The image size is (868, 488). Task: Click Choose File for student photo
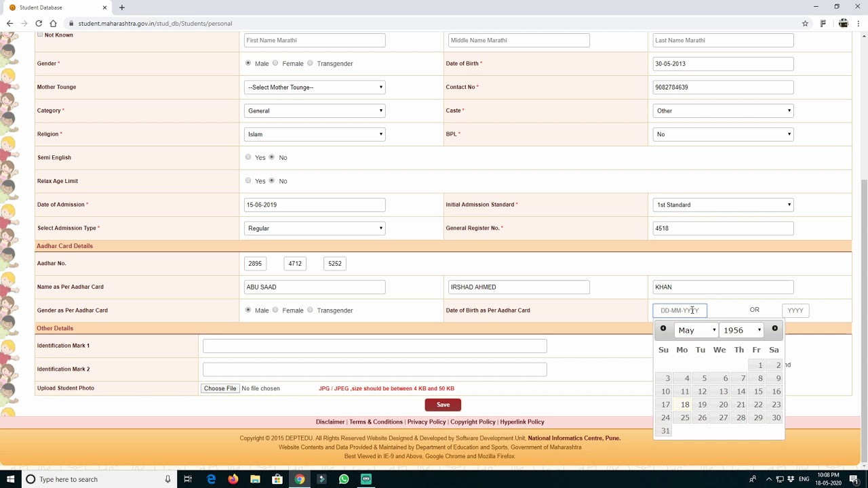tap(220, 388)
